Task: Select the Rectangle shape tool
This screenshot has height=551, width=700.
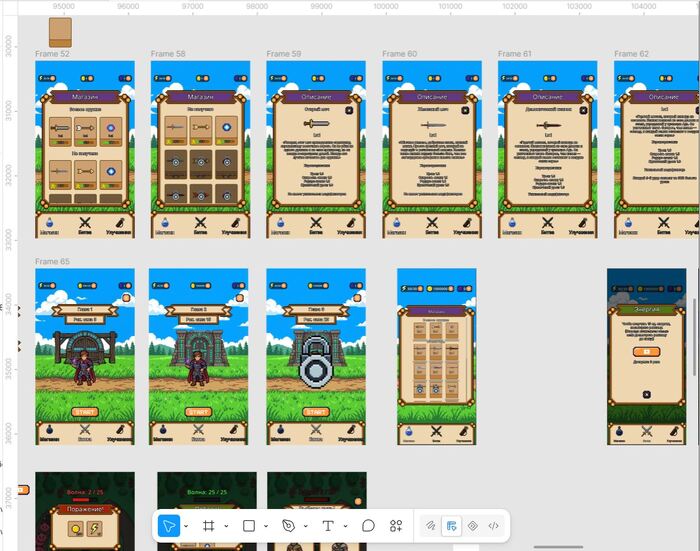Action: point(249,526)
